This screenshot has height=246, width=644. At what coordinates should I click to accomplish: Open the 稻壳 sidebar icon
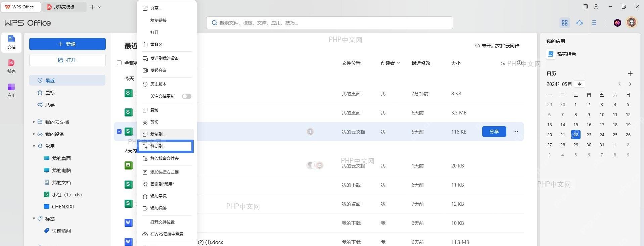(x=11, y=66)
